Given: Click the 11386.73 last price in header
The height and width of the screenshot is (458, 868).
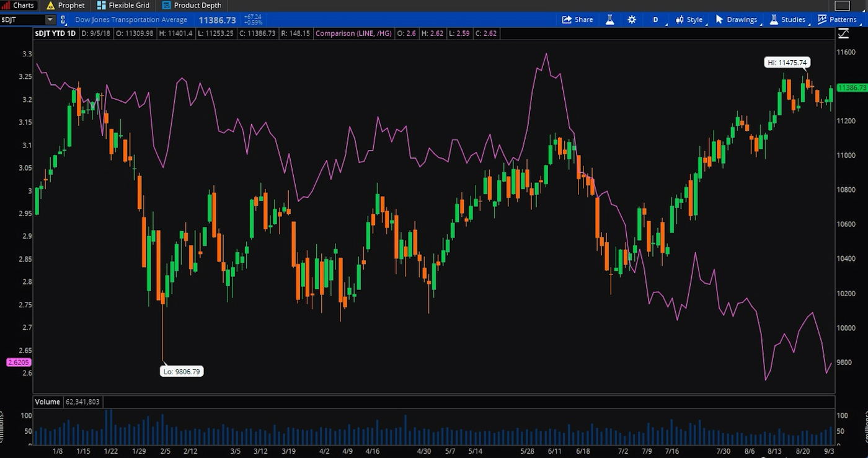Looking at the screenshot, I should click(217, 20).
